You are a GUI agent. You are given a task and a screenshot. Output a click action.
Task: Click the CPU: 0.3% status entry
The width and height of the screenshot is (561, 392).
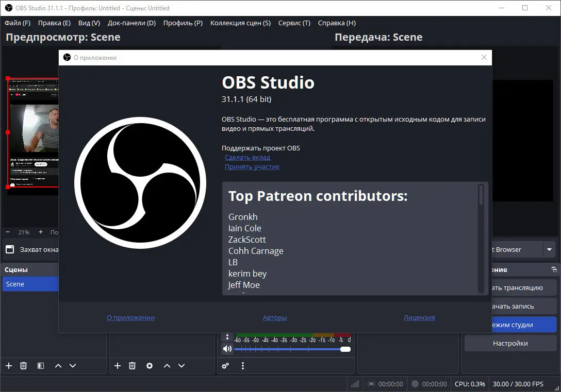click(470, 384)
